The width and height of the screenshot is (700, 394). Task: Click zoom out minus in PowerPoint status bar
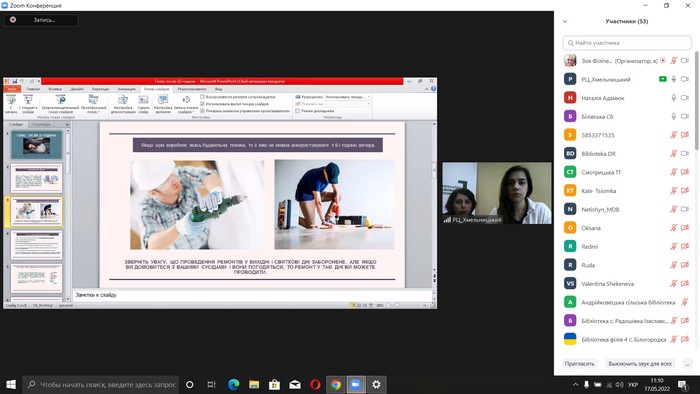(388, 305)
